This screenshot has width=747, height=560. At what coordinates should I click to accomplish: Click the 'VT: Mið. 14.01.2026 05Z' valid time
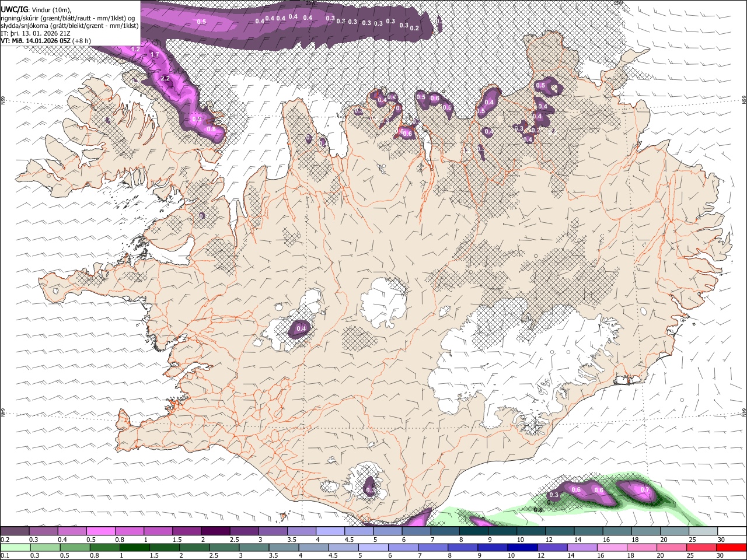(x=36, y=41)
